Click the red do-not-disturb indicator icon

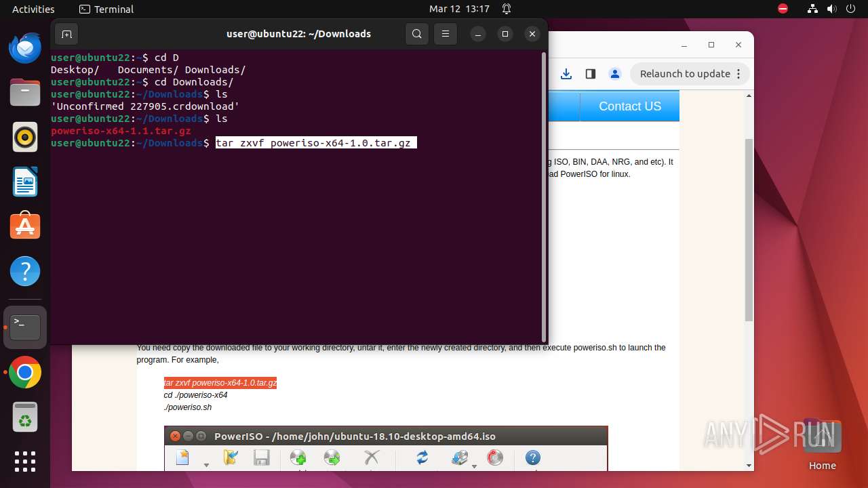[783, 9]
